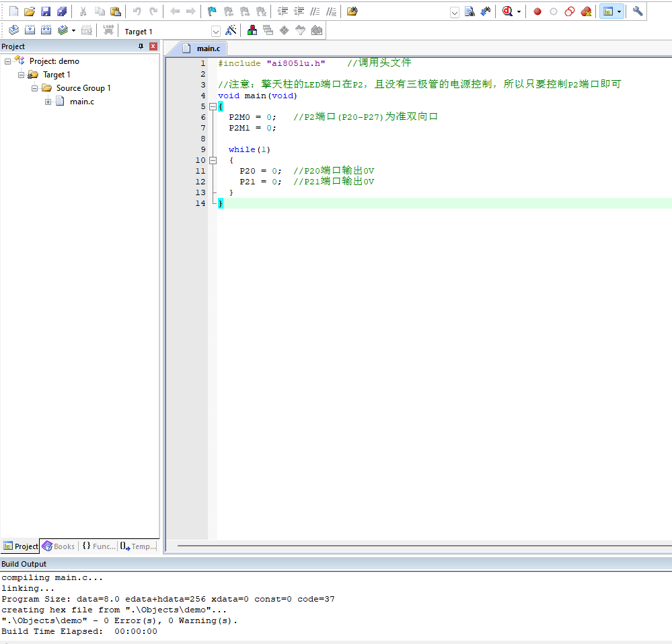This screenshot has width=672, height=644.
Task: Click the Manage Multi-Project Workspace icon
Action: tap(268, 30)
